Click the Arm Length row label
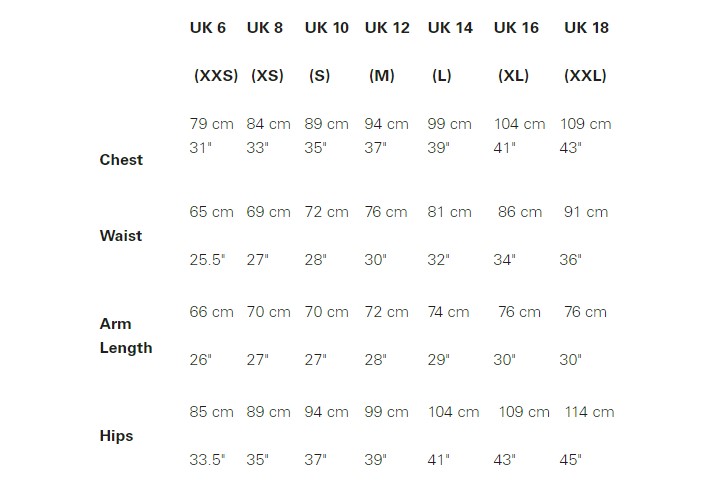 coord(126,336)
